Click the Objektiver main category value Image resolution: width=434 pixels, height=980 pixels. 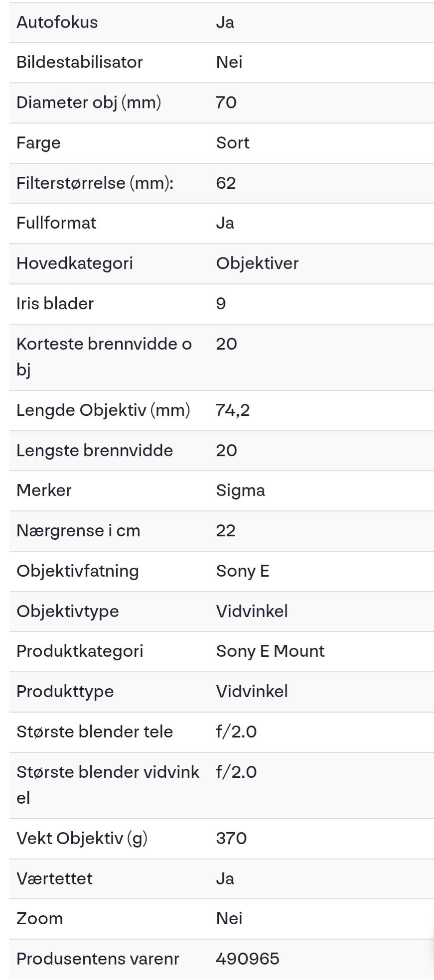(x=257, y=263)
